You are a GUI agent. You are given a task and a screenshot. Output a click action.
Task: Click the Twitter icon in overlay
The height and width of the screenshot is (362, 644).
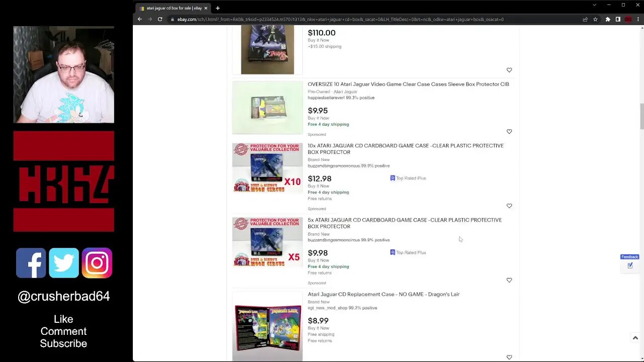tap(64, 263)
